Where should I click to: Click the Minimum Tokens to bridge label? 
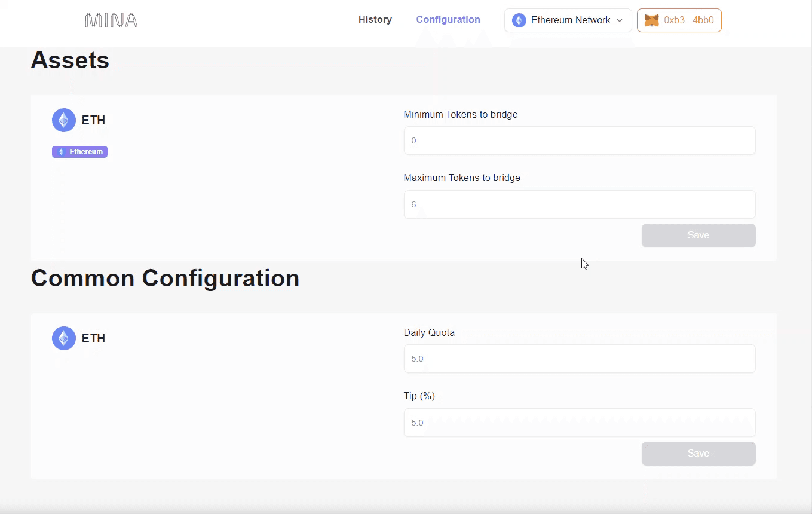click(x=461, y=114)
